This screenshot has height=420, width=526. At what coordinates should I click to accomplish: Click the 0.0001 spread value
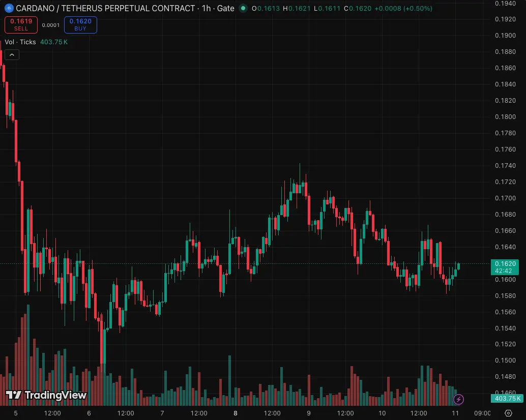[51, 25]
